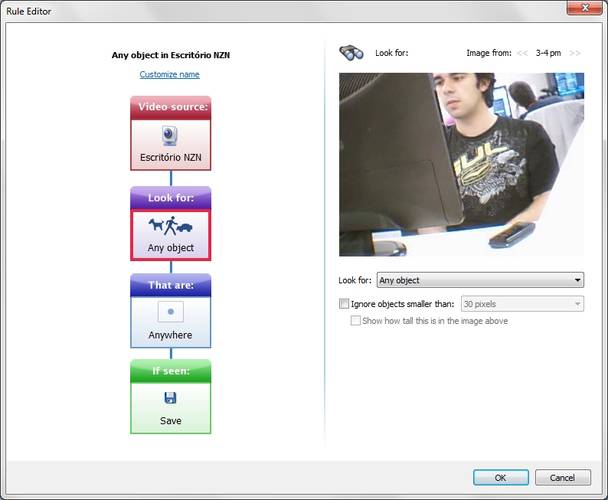The width and height of the screenshot is (608, 500).
Task: Select the That are step header
Action: (x=171, y=285)
